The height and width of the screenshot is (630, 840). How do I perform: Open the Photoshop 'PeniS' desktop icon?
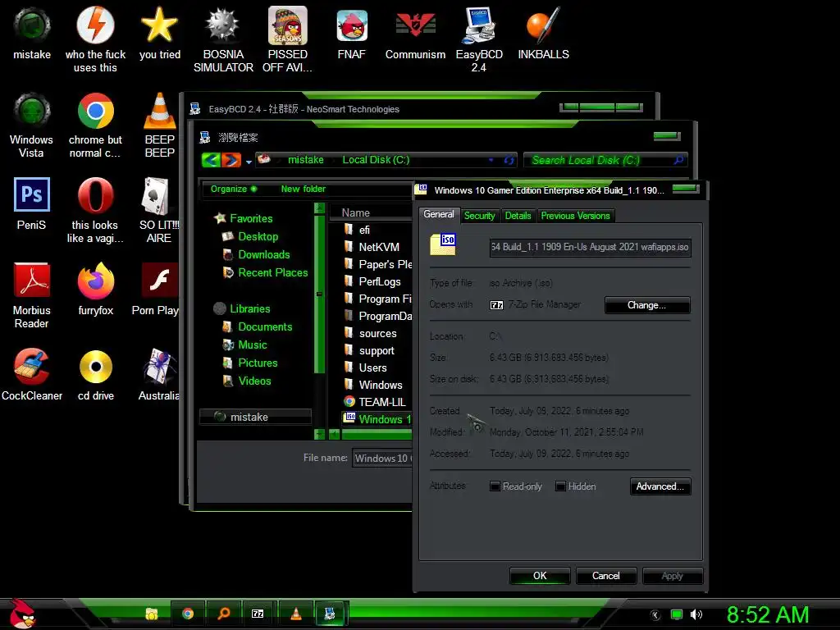[x=32, y=203]
